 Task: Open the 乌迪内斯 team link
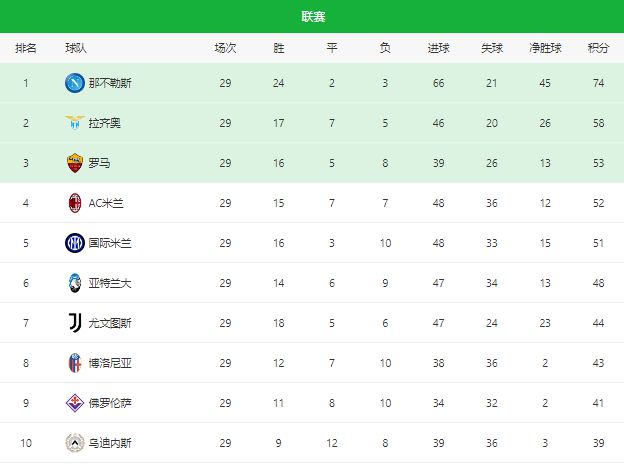click(x=109, y=443)
